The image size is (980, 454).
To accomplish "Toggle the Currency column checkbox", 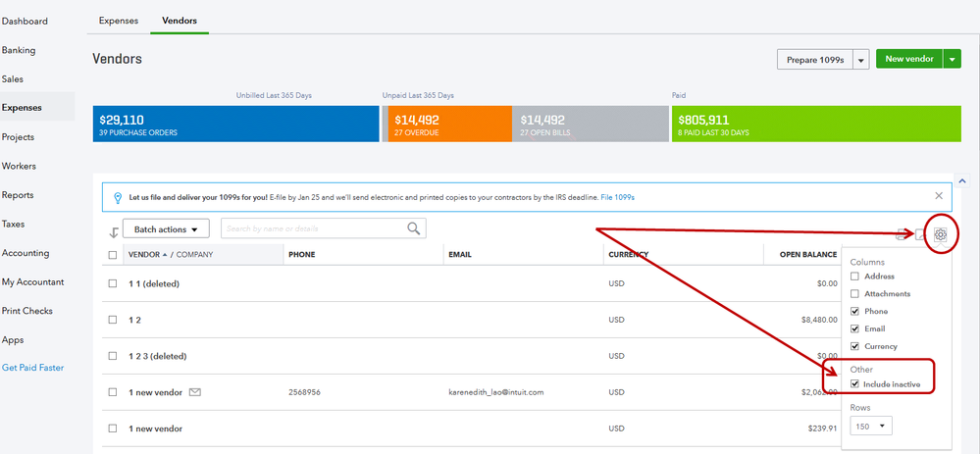I will [855, 346].
